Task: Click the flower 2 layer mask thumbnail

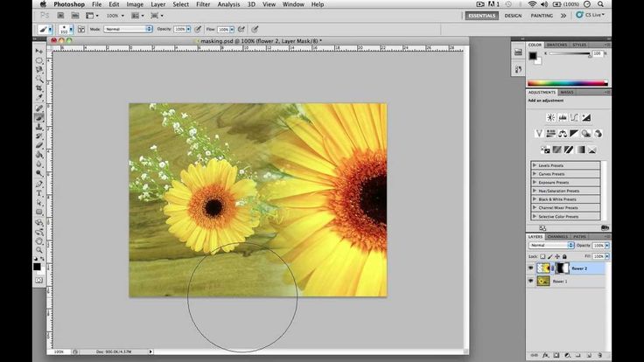Action: click(x=563, y=268)
